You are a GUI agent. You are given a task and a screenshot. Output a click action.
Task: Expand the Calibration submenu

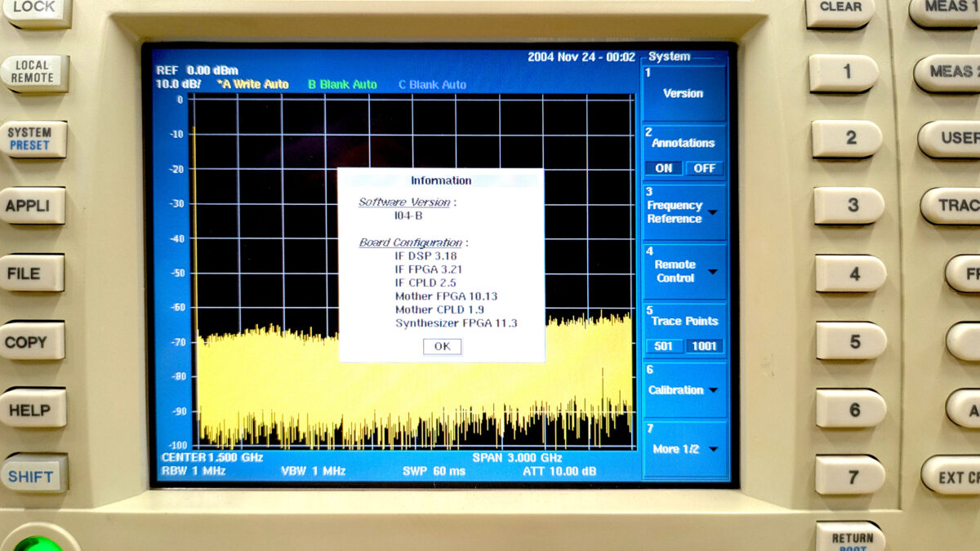coord(684,390)
